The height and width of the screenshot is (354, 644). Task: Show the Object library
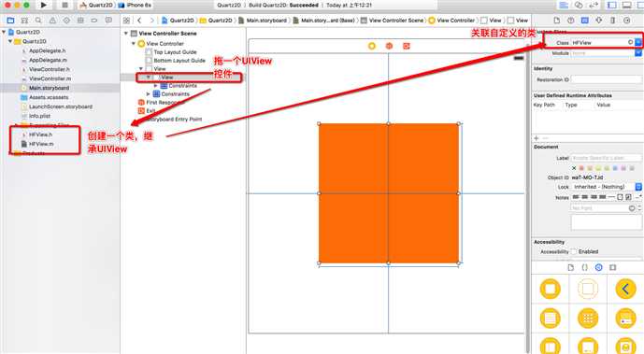(599, 267)
